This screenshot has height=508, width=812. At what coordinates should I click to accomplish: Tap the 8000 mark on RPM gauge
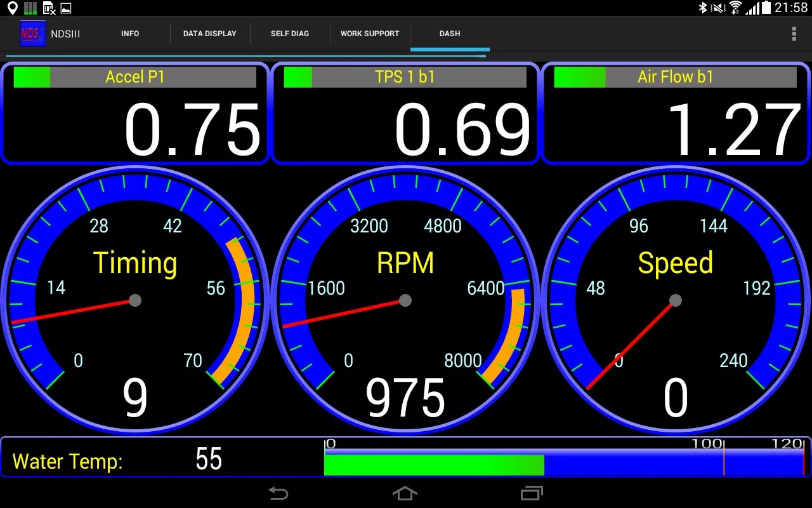tap(463, 361)
